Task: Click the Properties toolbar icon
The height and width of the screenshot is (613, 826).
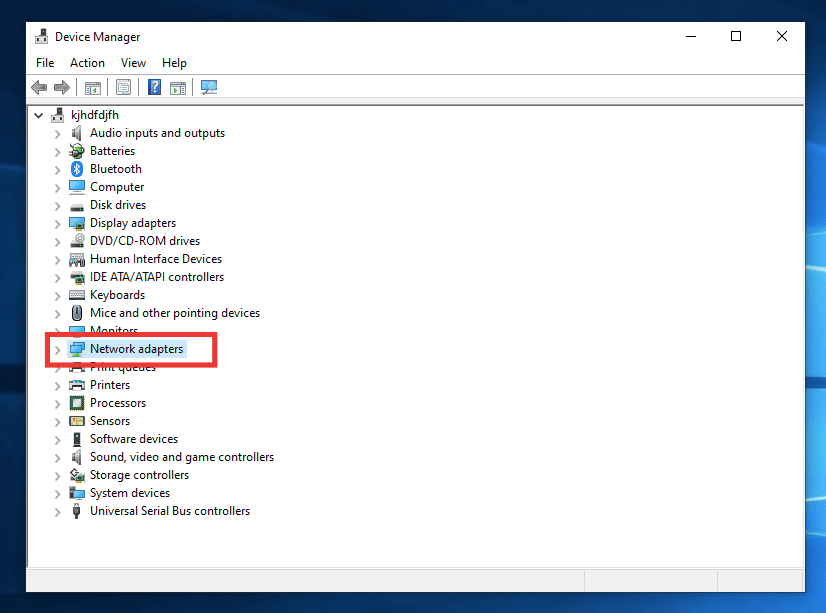Action: [x=123, y=87]
